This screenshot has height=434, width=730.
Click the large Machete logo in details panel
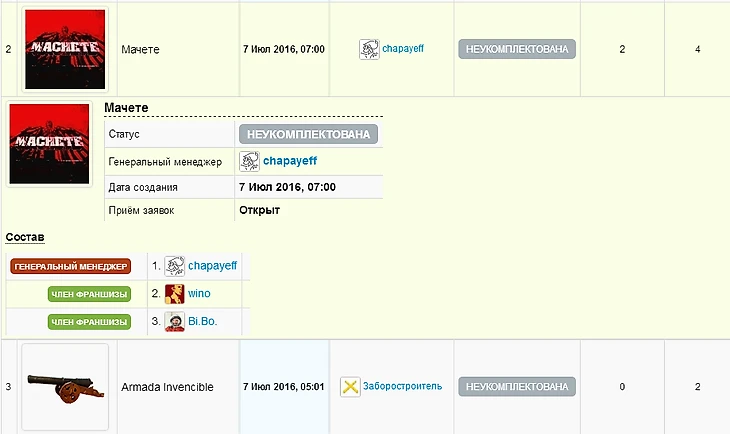click(x=49, y=144)
